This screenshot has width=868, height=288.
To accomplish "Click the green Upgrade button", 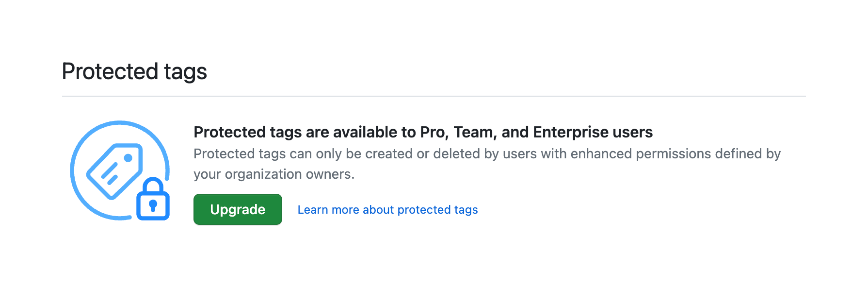I will pos(238,209).
